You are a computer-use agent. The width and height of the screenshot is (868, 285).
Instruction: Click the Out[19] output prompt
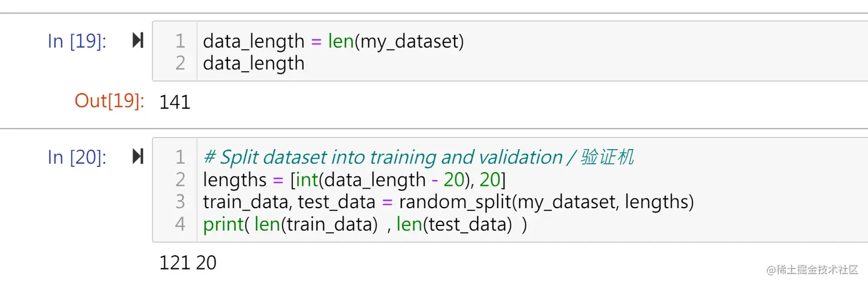[x=108, y=101]
